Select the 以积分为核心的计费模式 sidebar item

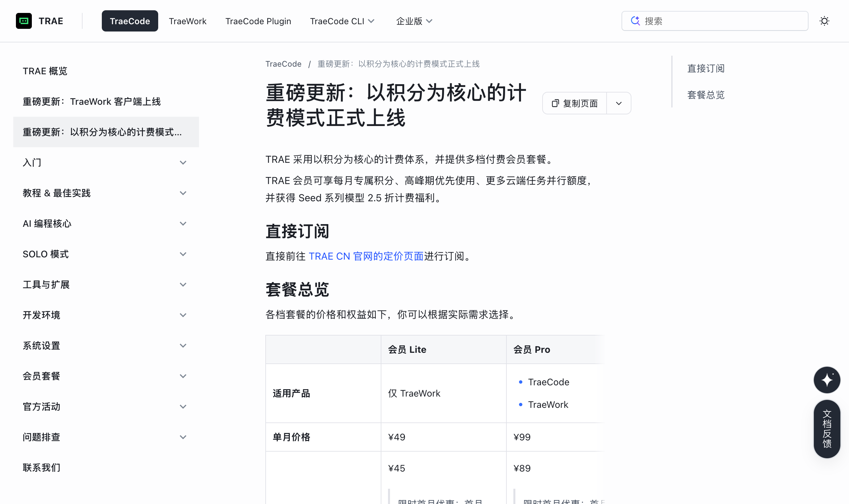tap(106, 132)
